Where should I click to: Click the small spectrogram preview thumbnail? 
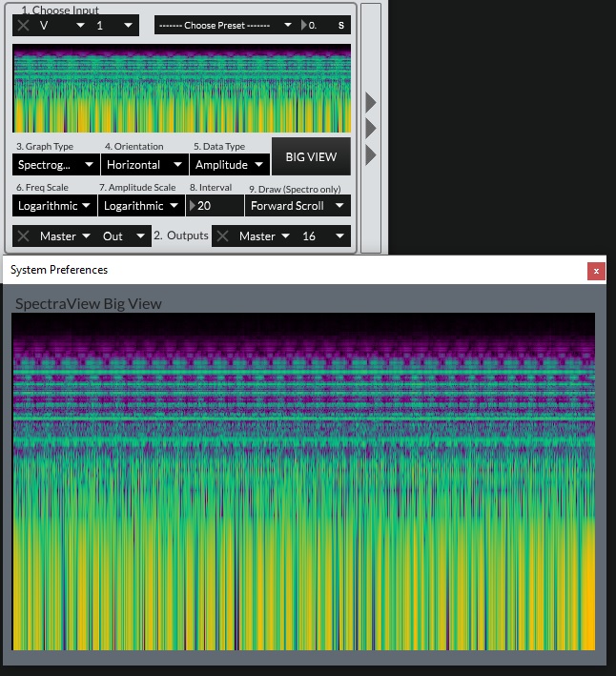pyautogui.click(x=181, y=88)
